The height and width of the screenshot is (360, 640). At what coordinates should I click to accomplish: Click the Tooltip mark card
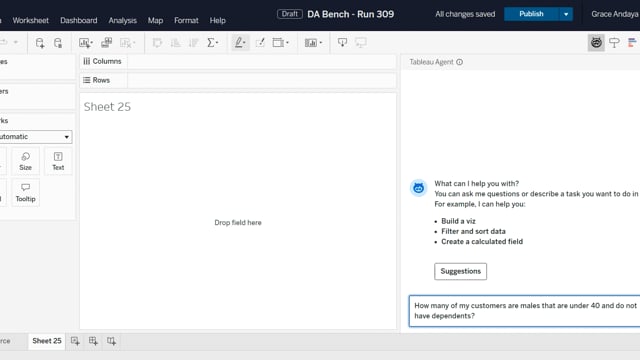tap(25, 193)
